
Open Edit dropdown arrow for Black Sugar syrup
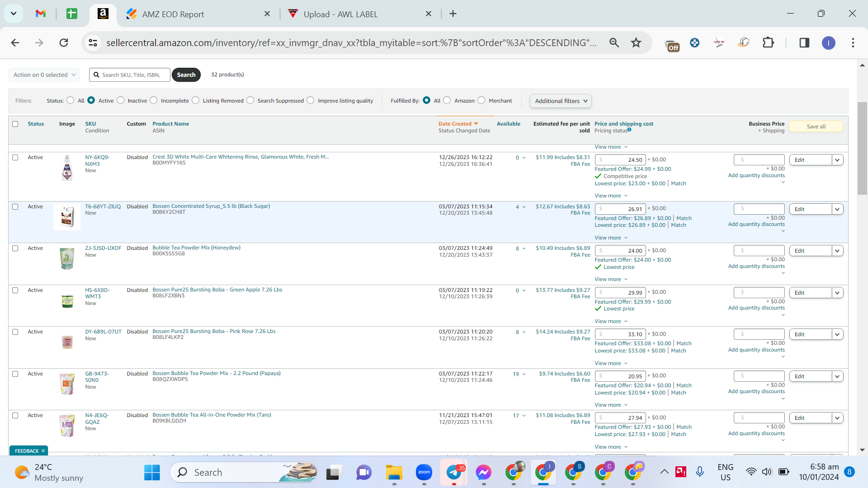click(x=838, y=209)
